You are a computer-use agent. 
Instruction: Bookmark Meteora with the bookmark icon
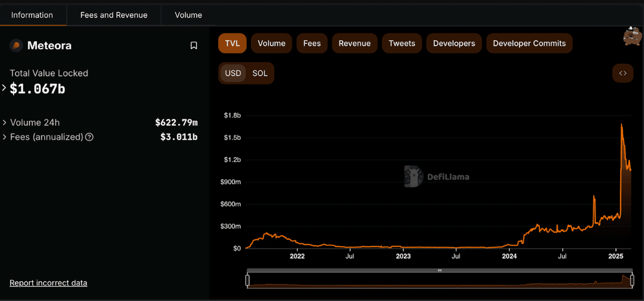pyautogui.click(x=194, y=46)
